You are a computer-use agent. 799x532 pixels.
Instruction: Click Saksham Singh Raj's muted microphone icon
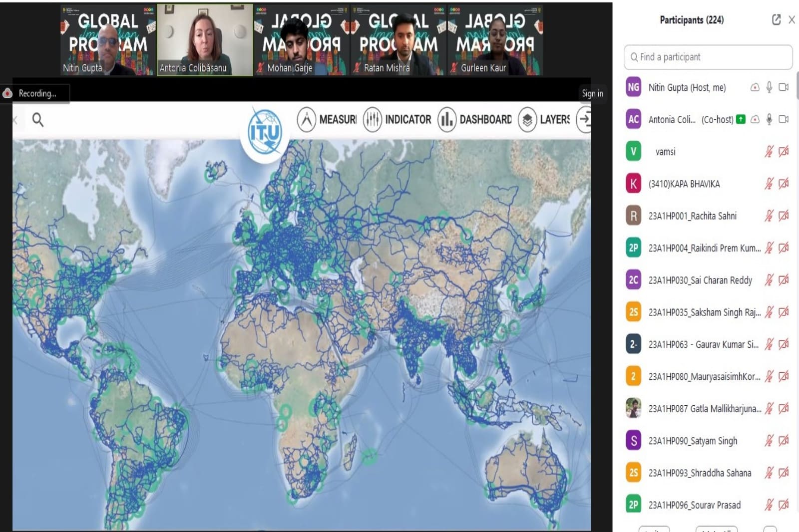[769, 312]
